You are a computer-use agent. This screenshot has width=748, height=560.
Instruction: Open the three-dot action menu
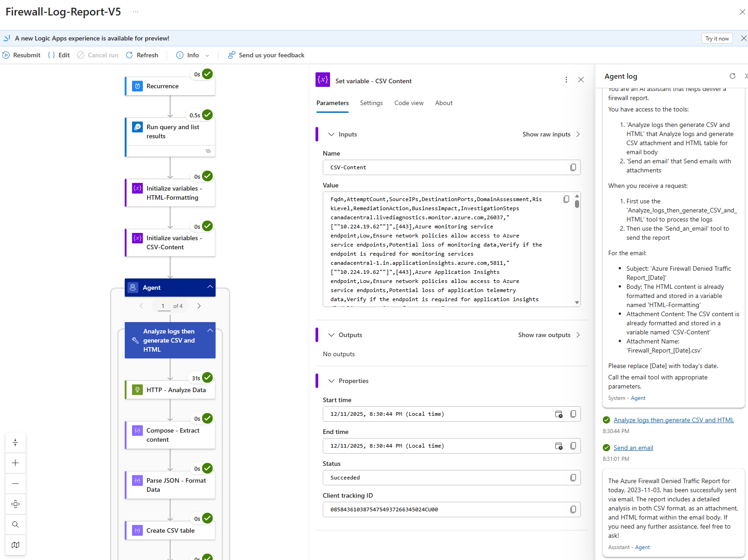coord(566,80)
